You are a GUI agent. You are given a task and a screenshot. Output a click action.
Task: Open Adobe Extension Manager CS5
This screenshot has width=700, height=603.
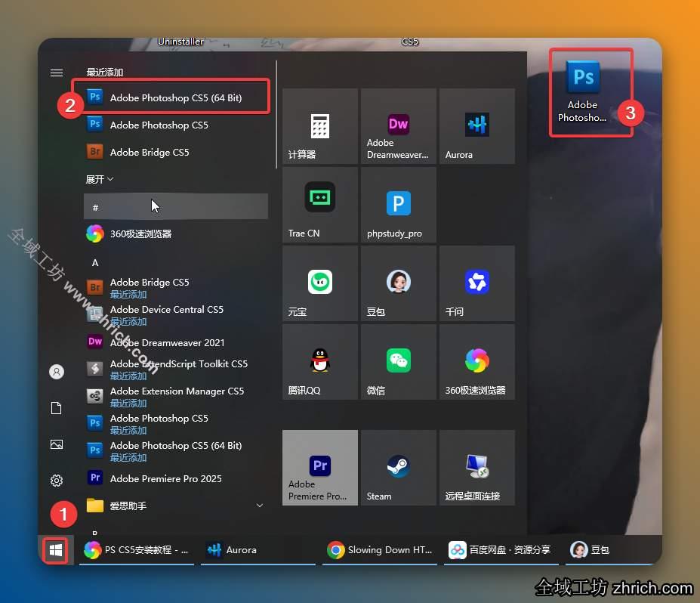176,397
